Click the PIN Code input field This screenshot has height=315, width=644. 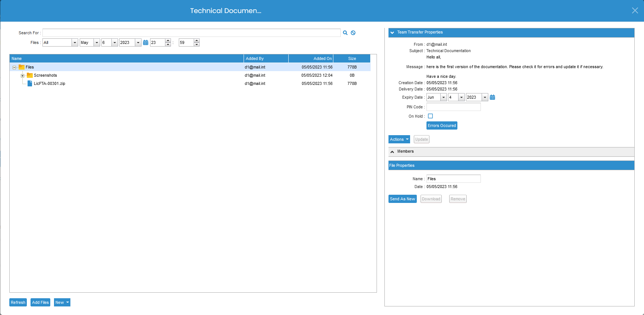click(x=453, y=107)
